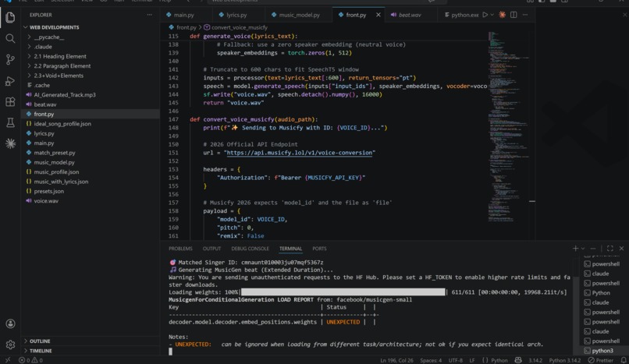629x364 pixels.
Task: Click the editor minimap
Action: point(510,128)
